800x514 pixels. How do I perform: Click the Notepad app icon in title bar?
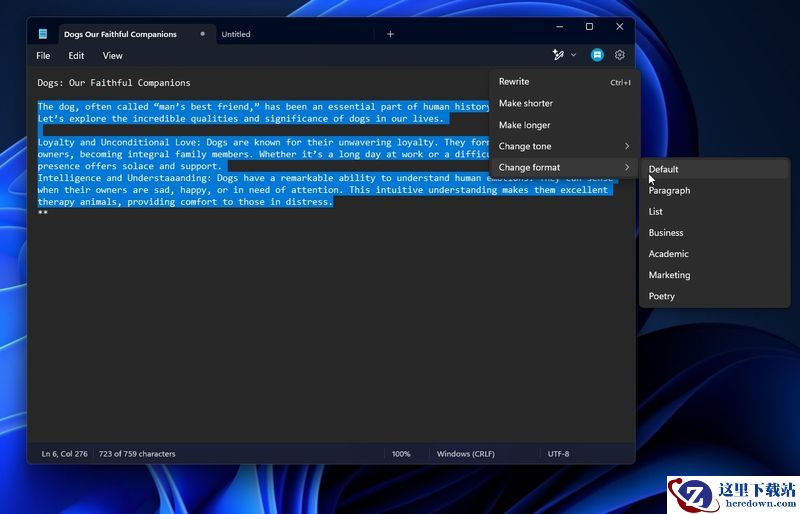[43, 34]
